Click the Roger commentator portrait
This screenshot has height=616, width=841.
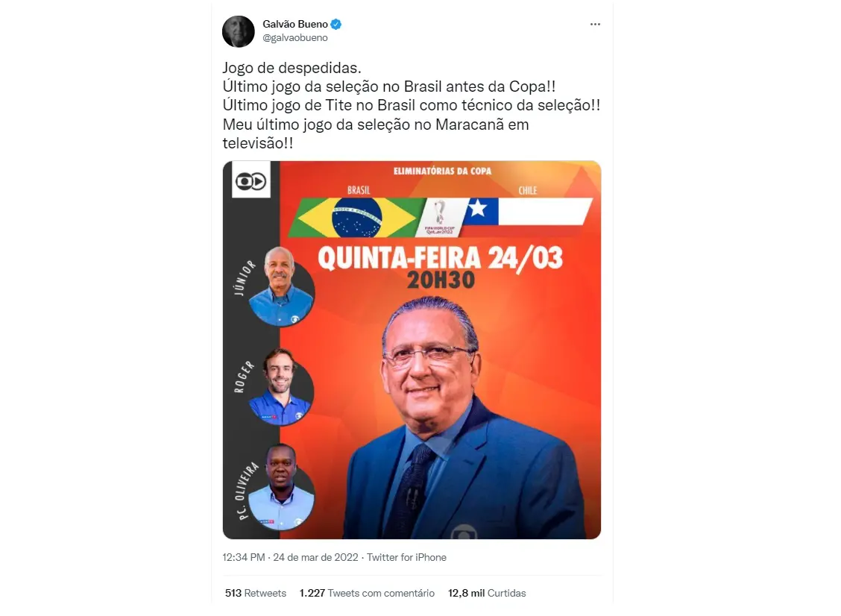(280, 387)
